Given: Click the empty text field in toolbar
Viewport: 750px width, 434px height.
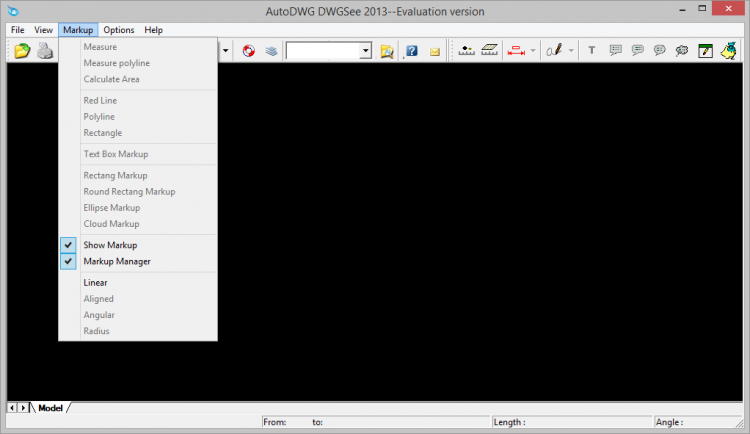Looking at the screenshot, I should coord(323,51).
